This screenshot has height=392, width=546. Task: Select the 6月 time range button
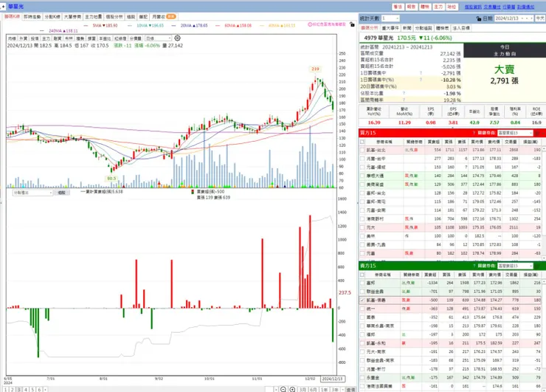click(314, 390)
